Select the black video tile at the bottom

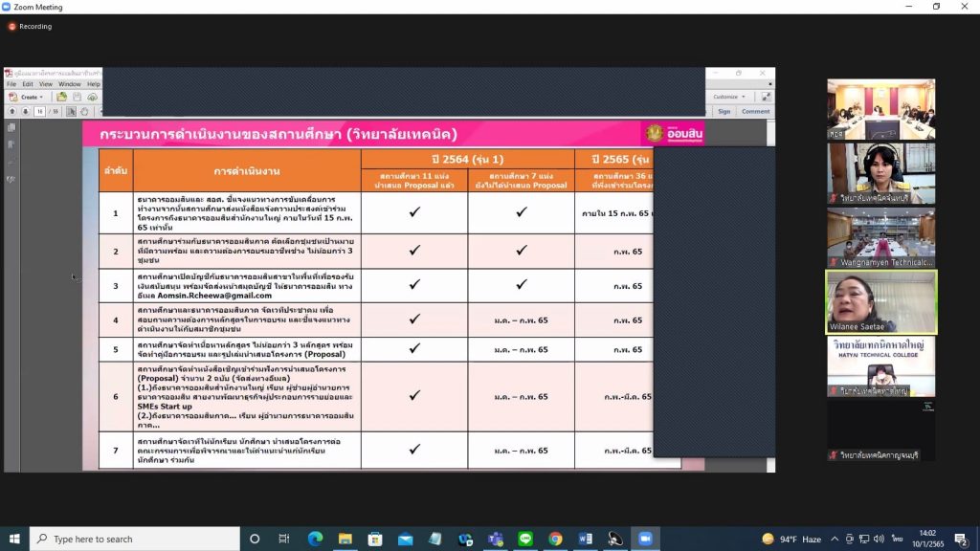(881, 431)
